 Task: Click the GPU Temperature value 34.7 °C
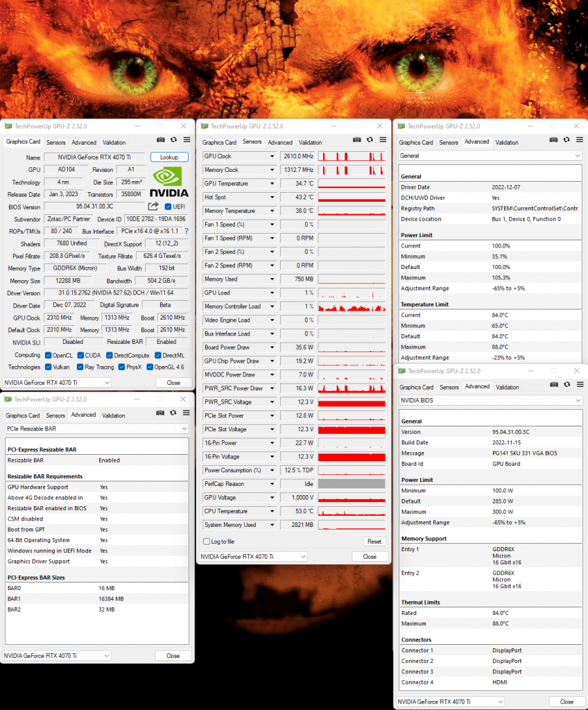coord(297,183)
